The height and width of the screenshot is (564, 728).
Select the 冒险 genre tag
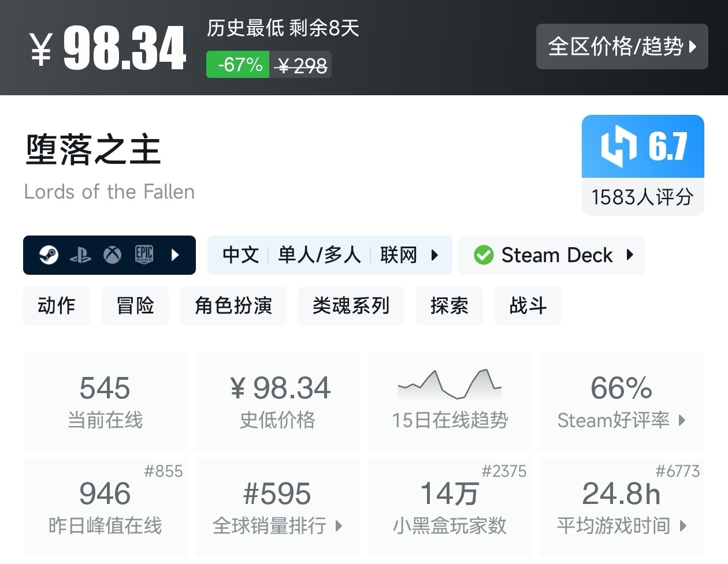(135, 306)
